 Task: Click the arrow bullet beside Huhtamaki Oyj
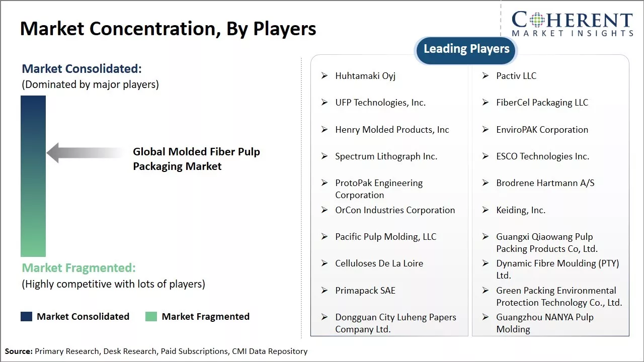point(325,76)
